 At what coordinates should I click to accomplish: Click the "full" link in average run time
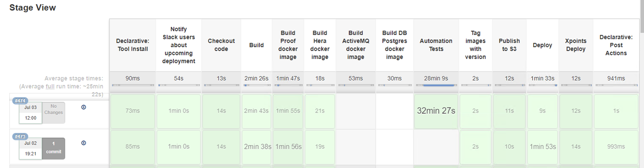click(x=50, y=87)
